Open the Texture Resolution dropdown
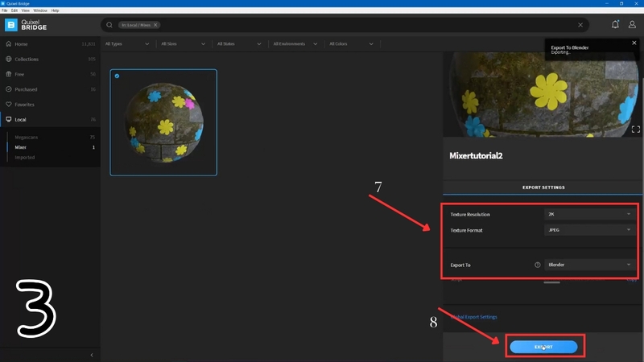 click(x=590, y=214)
